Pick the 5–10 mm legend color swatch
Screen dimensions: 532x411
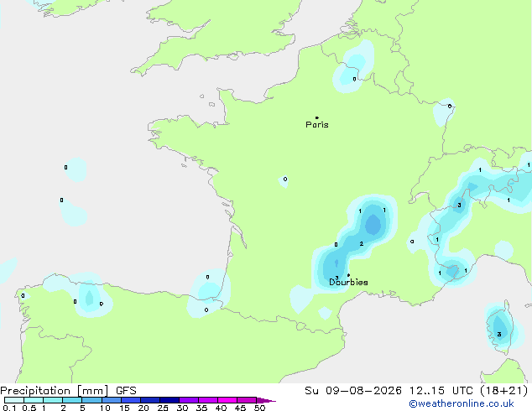click(x=91, y=400)
